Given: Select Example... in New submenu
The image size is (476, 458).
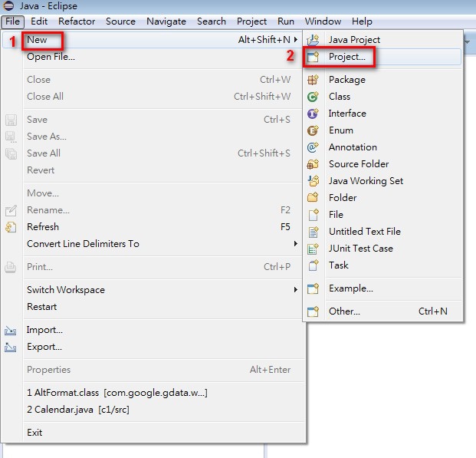Looking at the screenshot, I should pos(382,288).
